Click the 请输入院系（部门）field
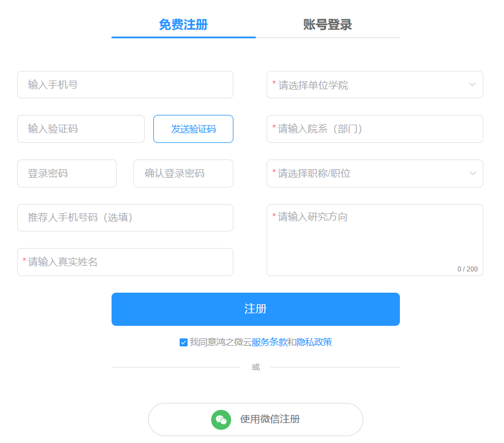 coord(375,129)
